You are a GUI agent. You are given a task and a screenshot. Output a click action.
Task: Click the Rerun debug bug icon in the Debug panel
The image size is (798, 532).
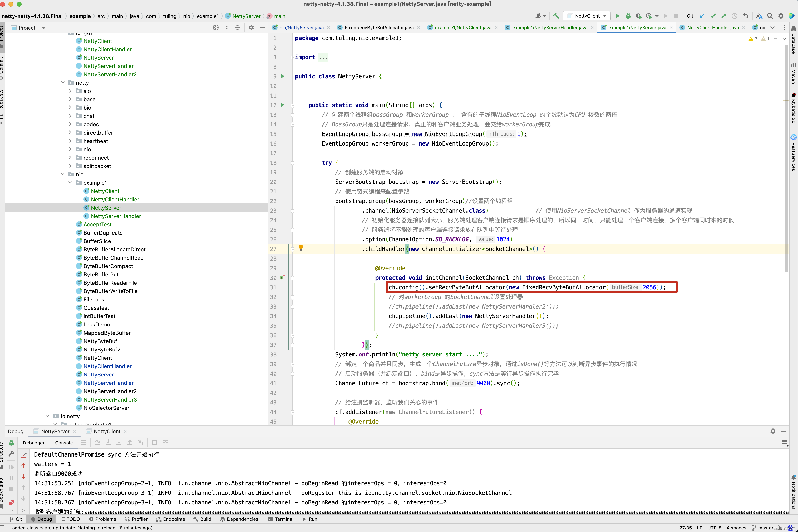(11, 443)
